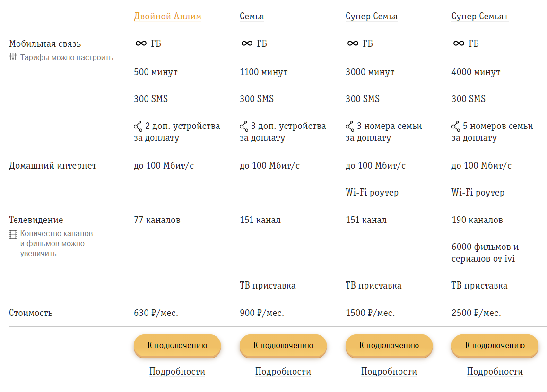Viewport: 547px width, 392px height.
Task: Click К подключению for 630 ₽ plan
Action: coord(177,346)
